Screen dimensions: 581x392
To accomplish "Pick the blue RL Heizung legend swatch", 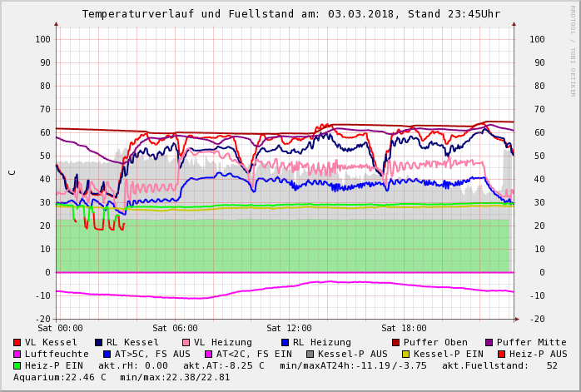I will coord(284,342).
